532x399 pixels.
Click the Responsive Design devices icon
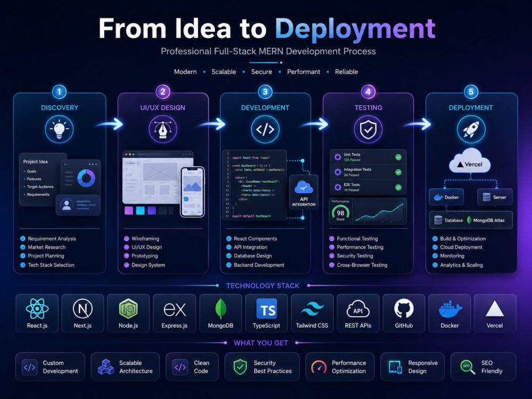[395, 367]
